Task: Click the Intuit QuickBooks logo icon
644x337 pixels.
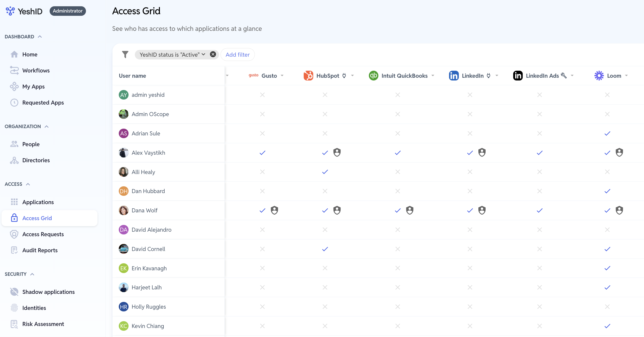Action: click(373, 76)
